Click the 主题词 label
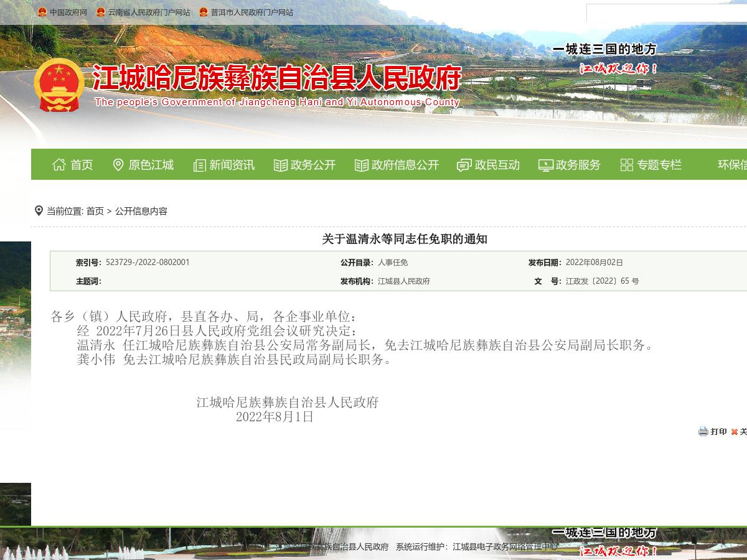Image resolution: width=747 pixels, height=560 pixels. 88,281
